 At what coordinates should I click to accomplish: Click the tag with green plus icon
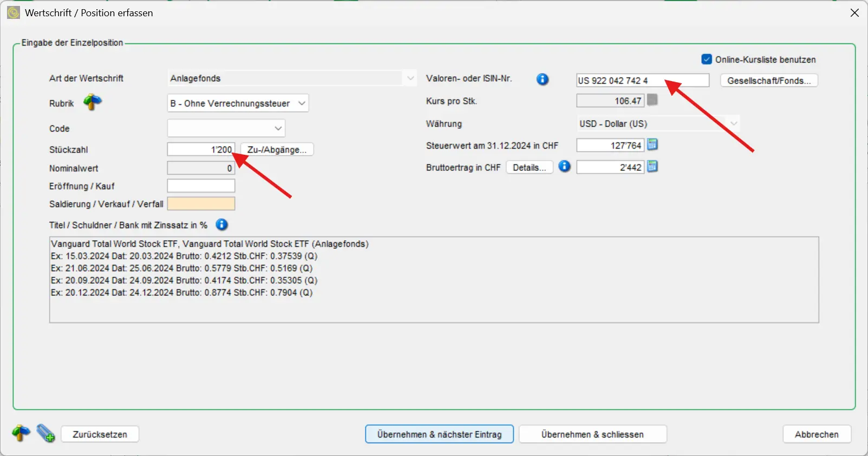click(45, 433)
